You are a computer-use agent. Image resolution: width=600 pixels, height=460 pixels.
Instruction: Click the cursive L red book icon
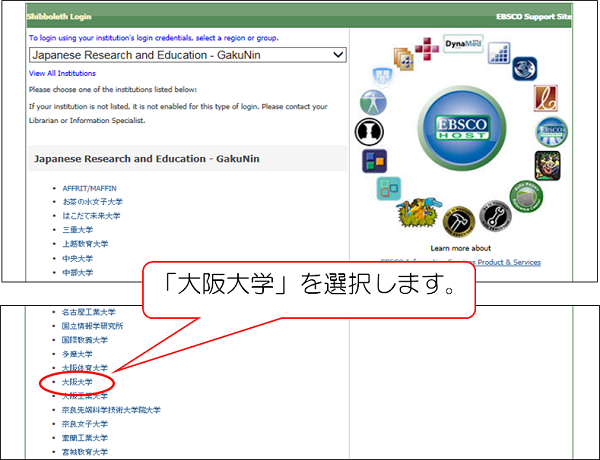point(546,97)
